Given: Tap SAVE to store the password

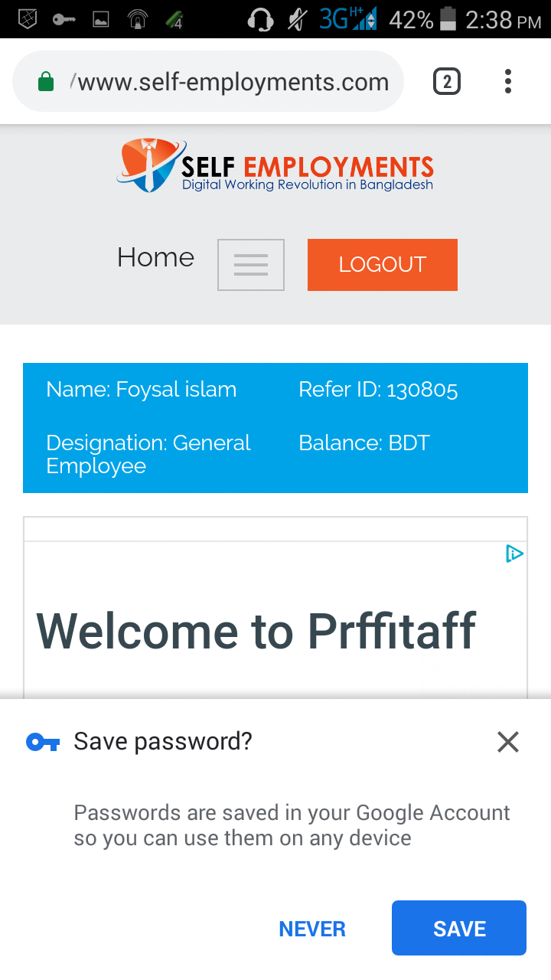Looking at the screenshot, I should click(459, 928).
